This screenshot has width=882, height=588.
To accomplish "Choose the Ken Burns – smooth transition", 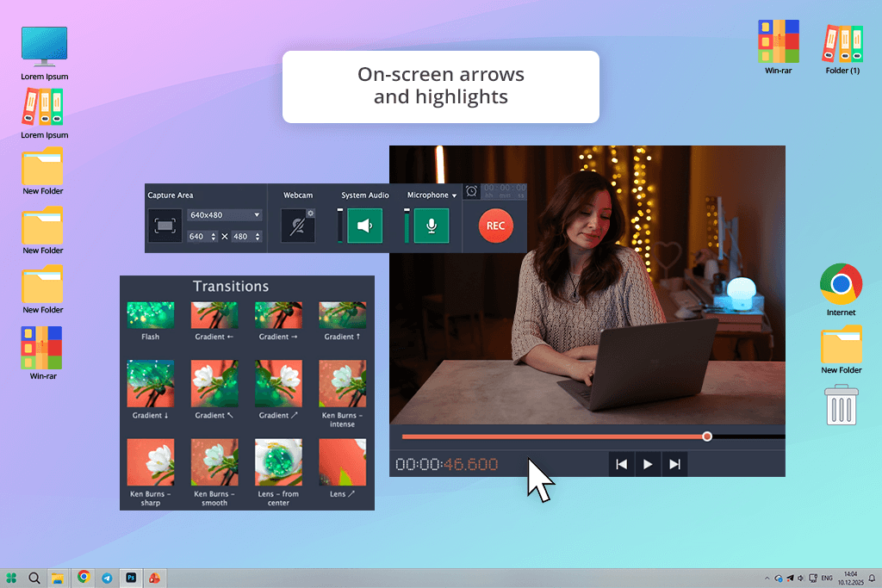I will click(214, 462).
